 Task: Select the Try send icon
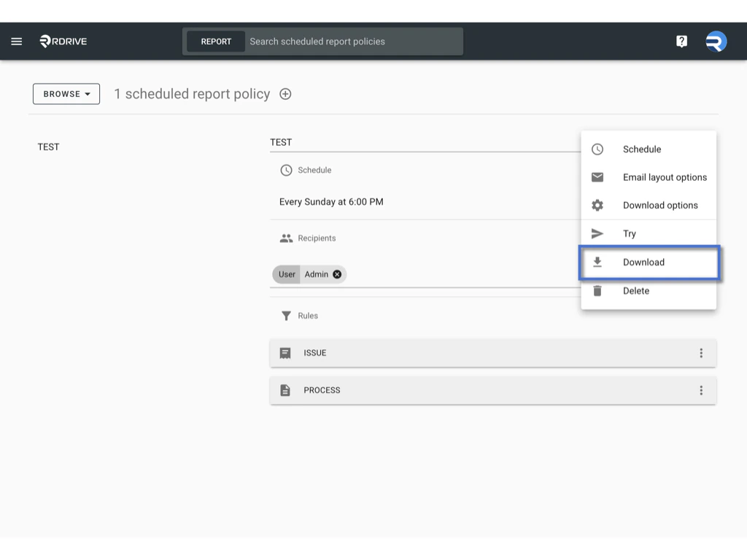tap(597, 233)
